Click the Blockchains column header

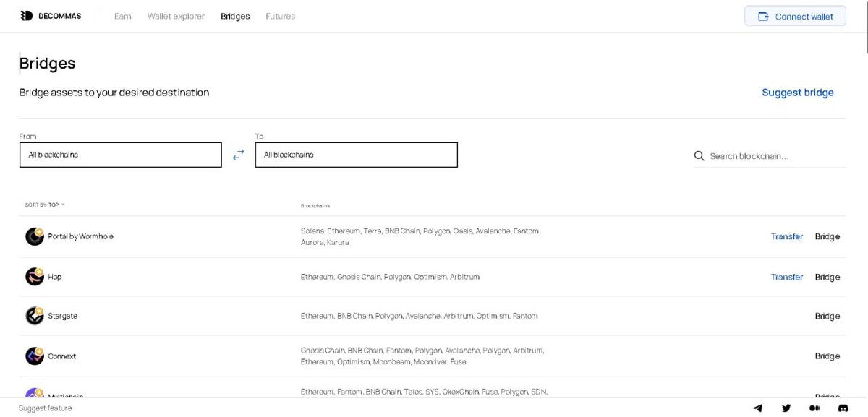315,206
